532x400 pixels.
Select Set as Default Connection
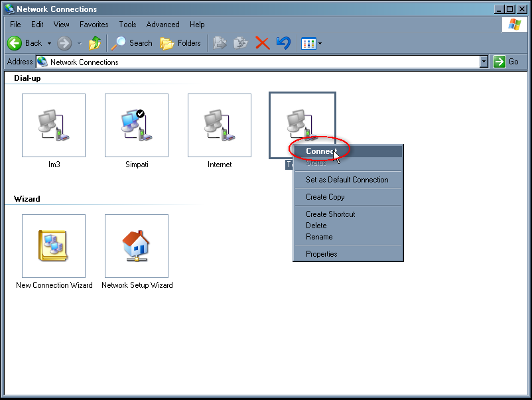347,180
